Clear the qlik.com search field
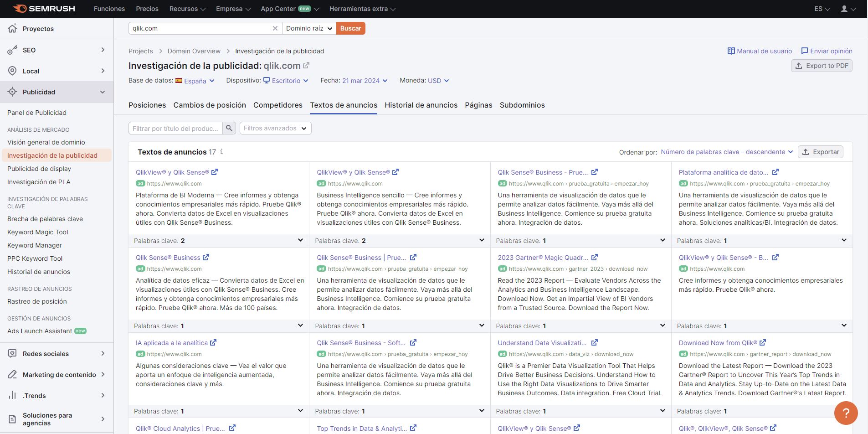The image size is (868, 434). pyautogui.click(x=275, y=28)
